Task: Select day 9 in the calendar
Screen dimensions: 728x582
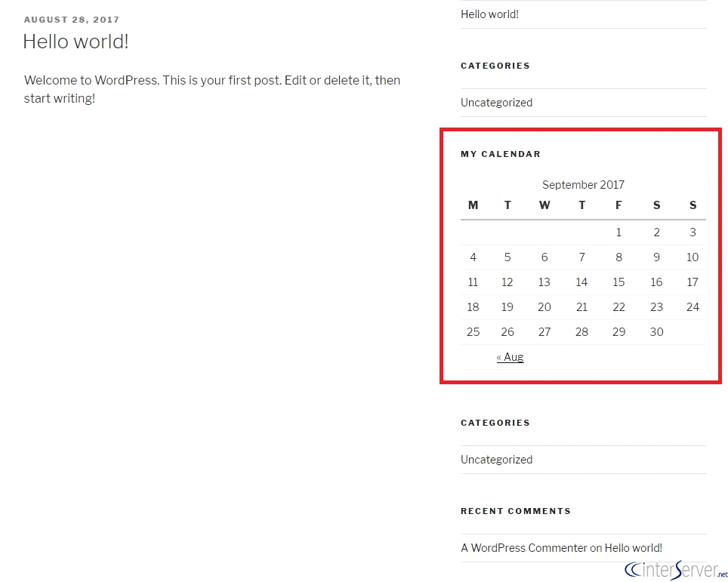Action: [656, 257]
